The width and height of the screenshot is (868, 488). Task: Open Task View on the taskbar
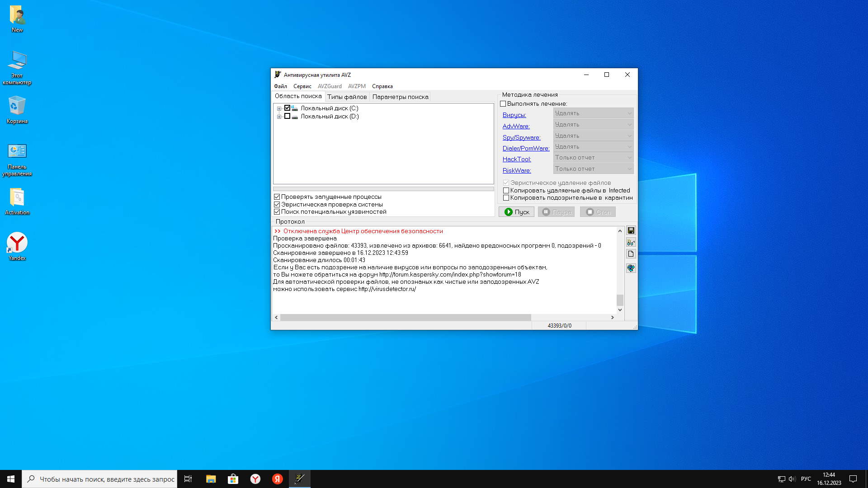coord(188,479)
